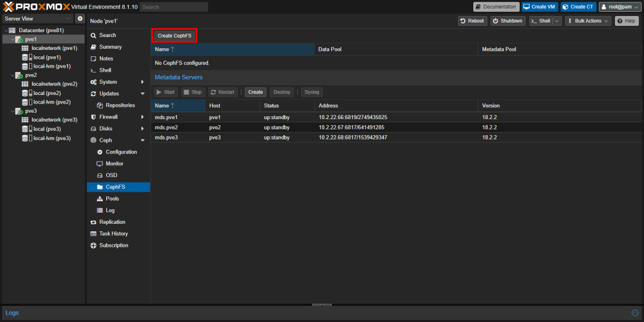Screen dimensions: 644x322
Task: Click the pve1 node icon in tree
Action: pos(19,39)
